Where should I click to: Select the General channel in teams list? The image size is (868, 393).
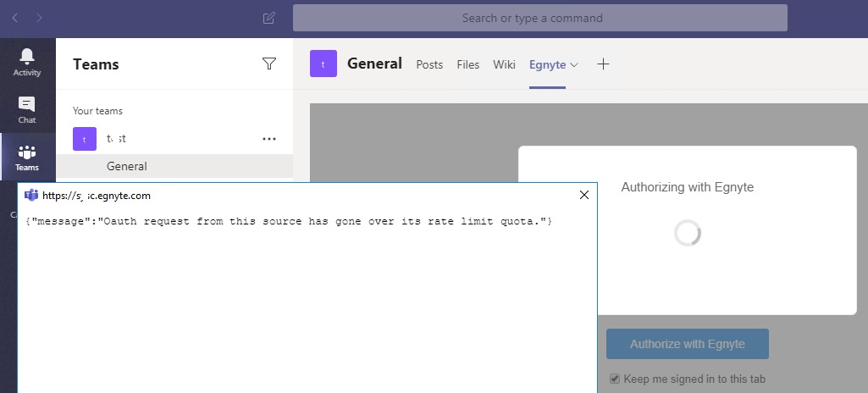[174, 166]
